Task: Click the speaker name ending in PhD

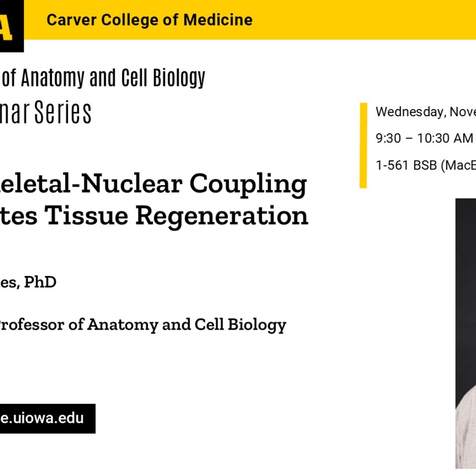Action: 28,282
